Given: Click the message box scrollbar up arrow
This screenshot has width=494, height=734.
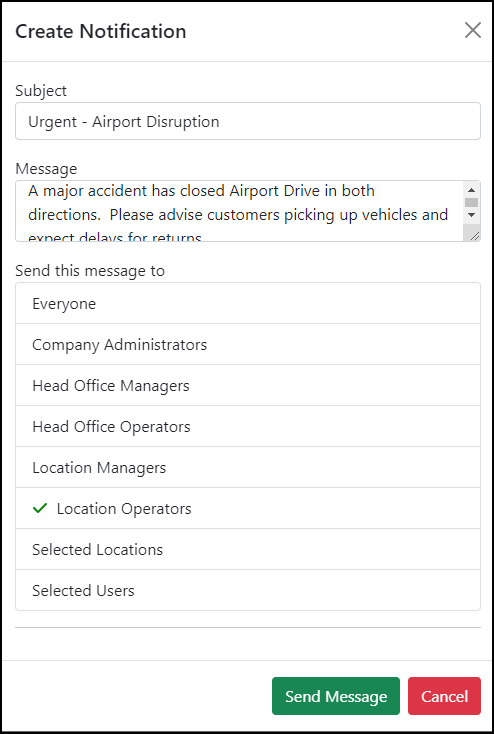Looking at the screenshot, I should 472,190.
